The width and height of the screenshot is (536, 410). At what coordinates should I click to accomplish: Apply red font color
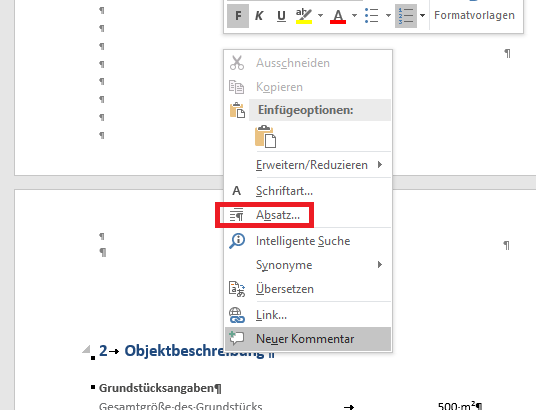coord(338,16)
